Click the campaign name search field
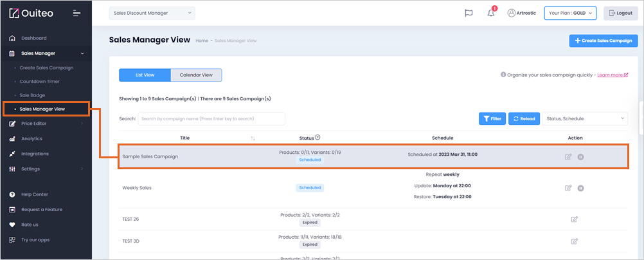The height and width of the screenshot is (260, 644). point(211,118)
